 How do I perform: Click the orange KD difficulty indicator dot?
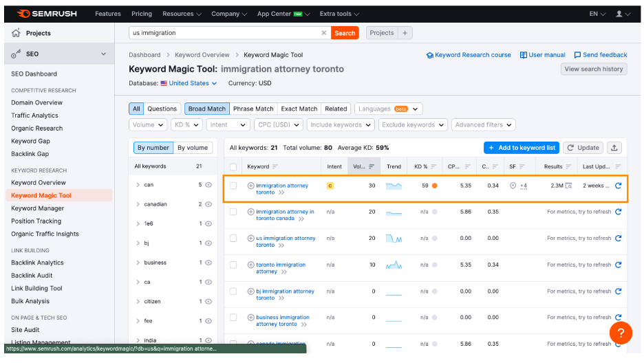coord(434,186)
